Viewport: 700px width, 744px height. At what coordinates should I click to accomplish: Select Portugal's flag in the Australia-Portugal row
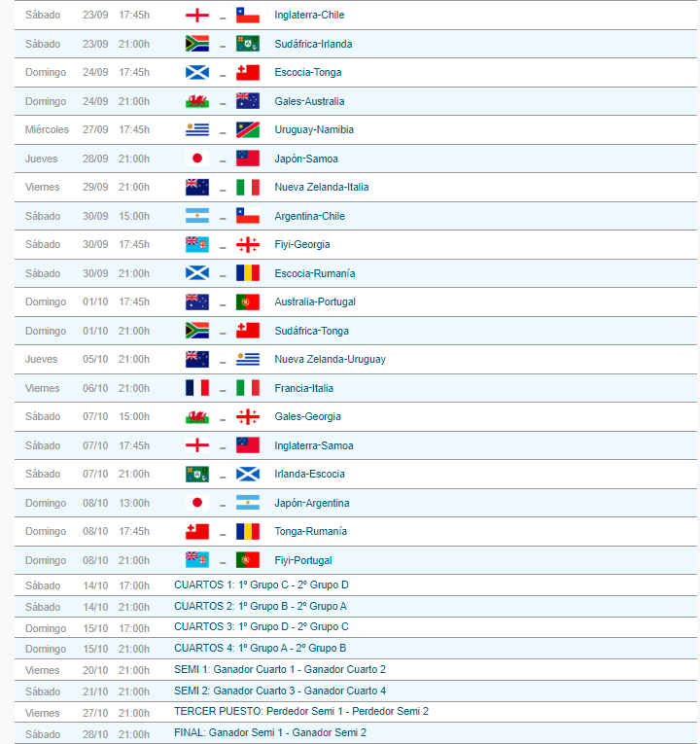(247, 302)
